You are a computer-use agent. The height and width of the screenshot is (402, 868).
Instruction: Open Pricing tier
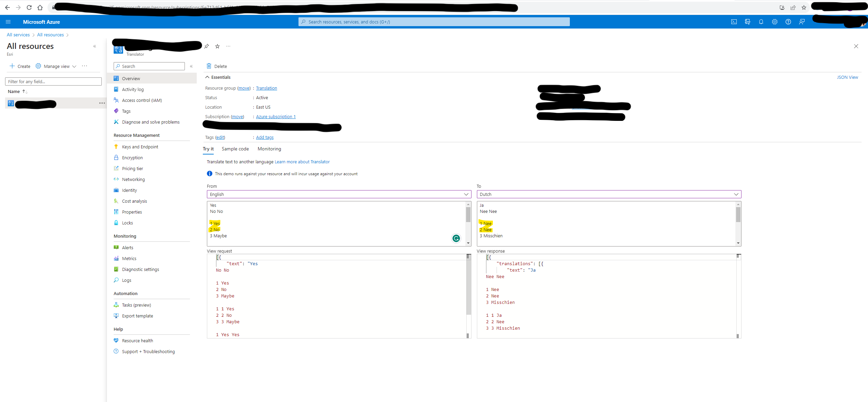tap(132, 168)
